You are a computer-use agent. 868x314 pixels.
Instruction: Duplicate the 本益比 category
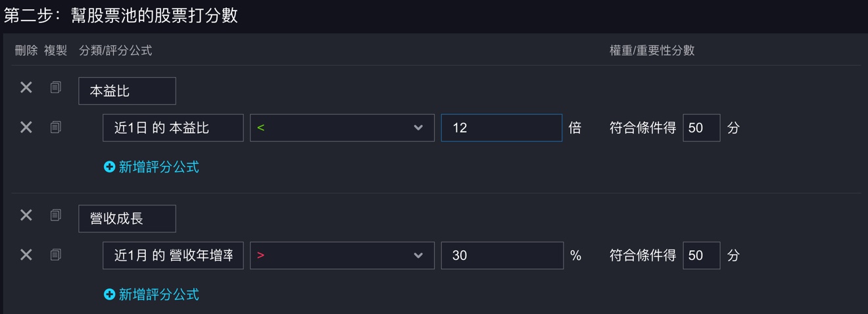click(56, 87)
